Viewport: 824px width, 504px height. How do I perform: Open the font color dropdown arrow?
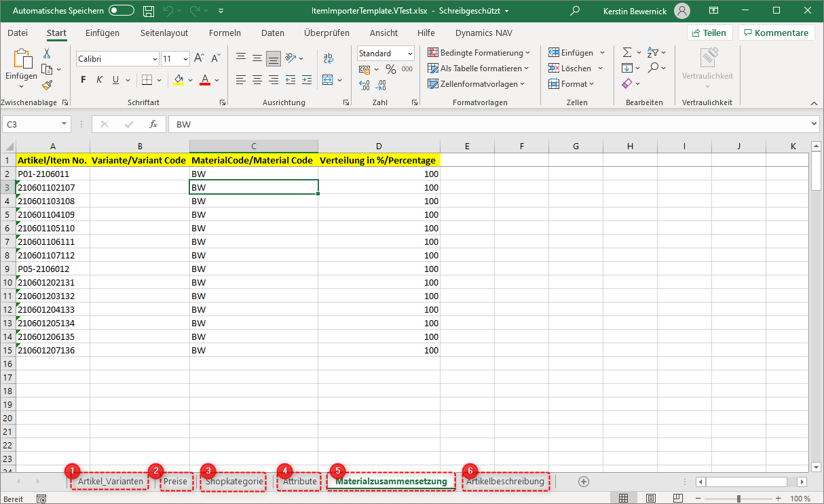coord(217,80)
